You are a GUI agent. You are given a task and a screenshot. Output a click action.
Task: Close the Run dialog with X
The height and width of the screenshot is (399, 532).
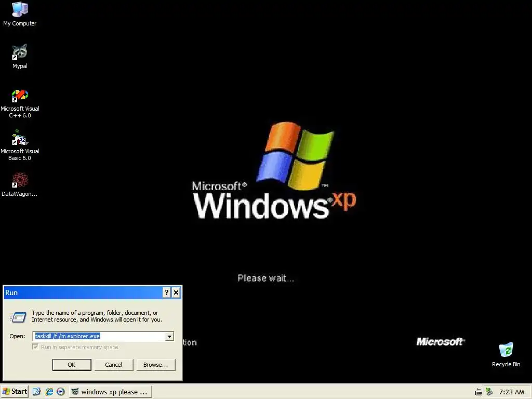click(176, 292)
